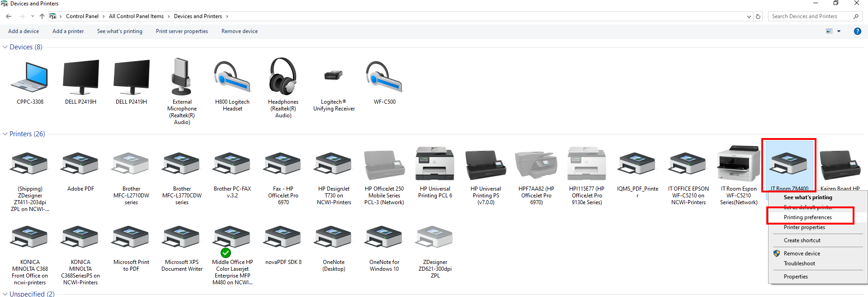Go up one level with up arrow
The height and width of the screenshot is (297, 868).
point(42,16)
